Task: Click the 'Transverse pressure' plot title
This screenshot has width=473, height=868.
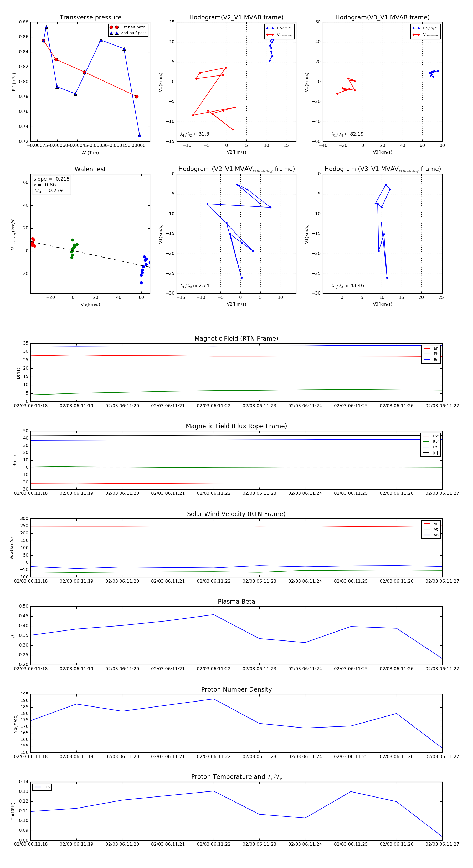Action: pyautogui.click(x=90, y=17)
